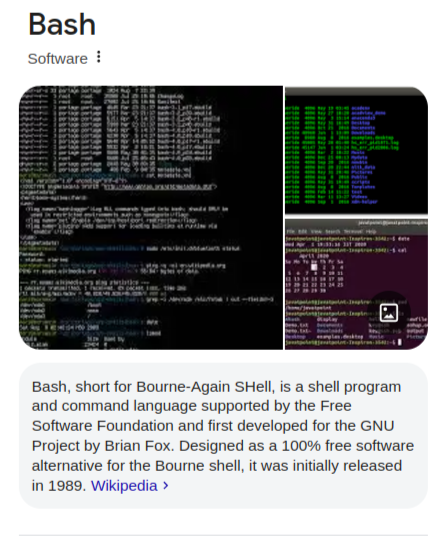Click the cursor block in purple terminal image
The height and width of the screenshot is (546, 448).
point(400,342)
